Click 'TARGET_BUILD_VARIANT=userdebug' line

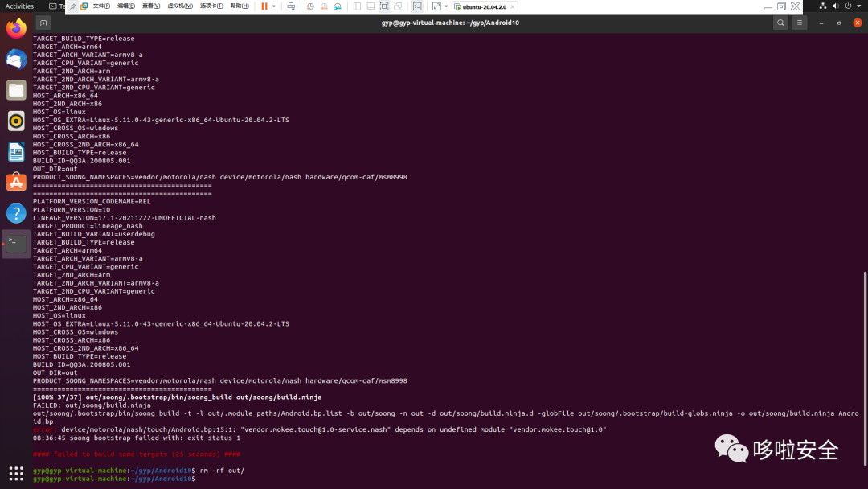click(x=93, y=234)
